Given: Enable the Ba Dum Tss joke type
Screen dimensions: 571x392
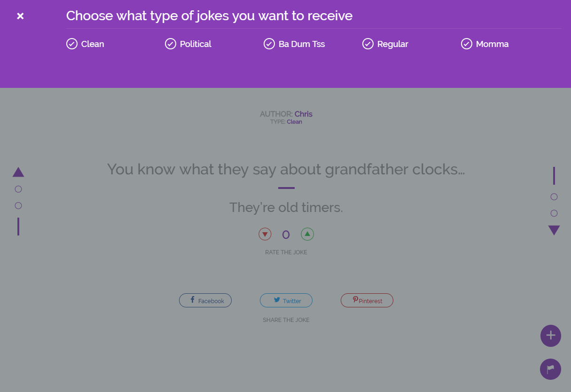Looking at the screenshot, I should coord(269,43).
